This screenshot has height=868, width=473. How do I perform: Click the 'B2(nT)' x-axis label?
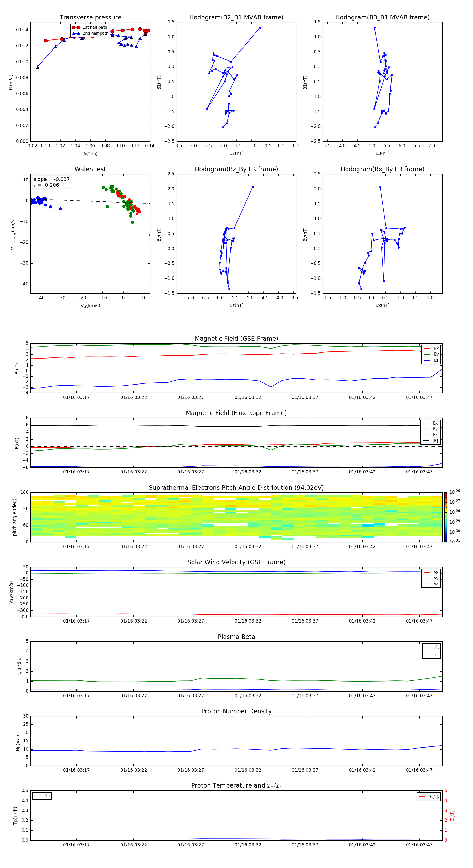tap(236, 153)
